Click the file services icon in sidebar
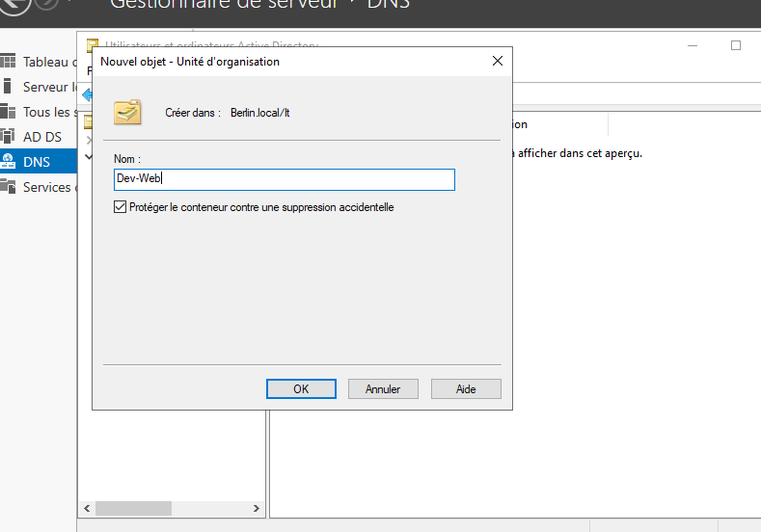This screenshot has width=761, height=532. point(9,187)
